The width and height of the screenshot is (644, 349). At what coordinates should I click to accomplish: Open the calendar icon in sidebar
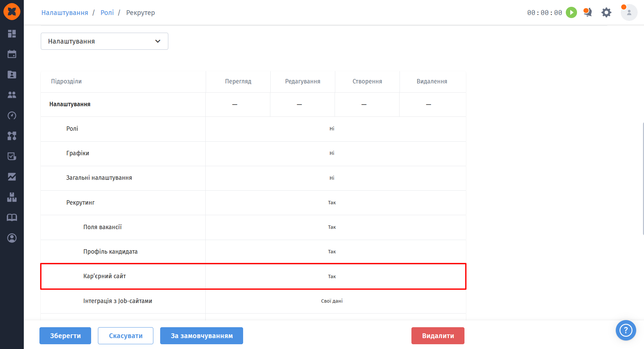(x=12, y=54)
